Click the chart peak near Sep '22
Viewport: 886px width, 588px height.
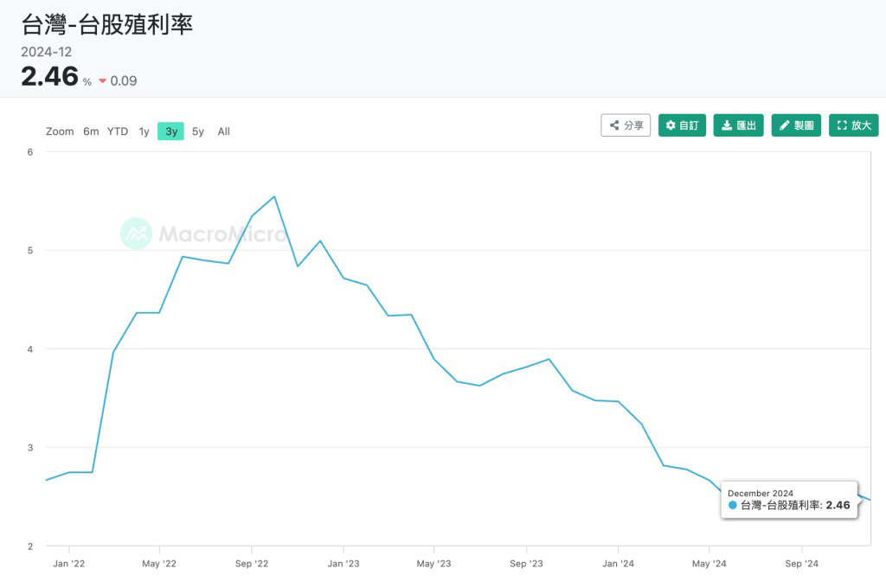tap(274, 196)
